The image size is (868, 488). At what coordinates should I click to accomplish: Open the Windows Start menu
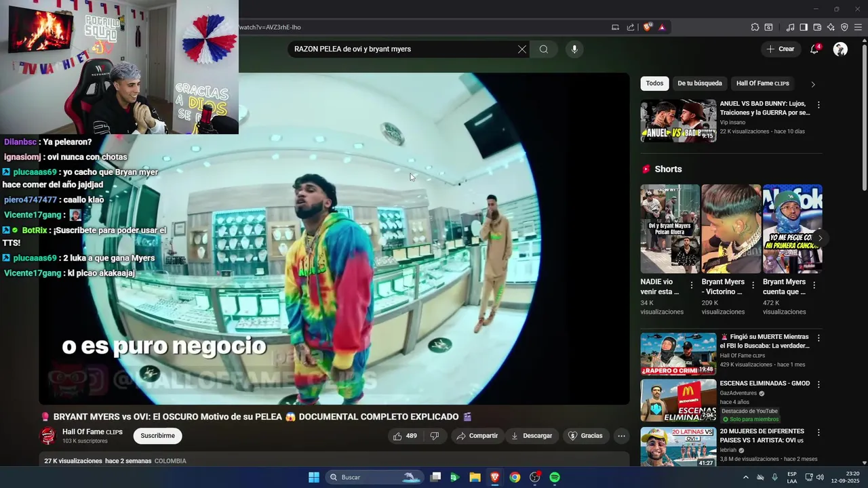tap(314, 477)
